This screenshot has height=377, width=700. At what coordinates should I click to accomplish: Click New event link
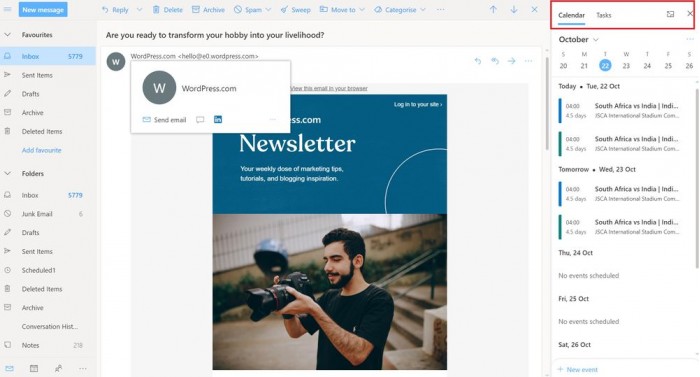[578, 369]
